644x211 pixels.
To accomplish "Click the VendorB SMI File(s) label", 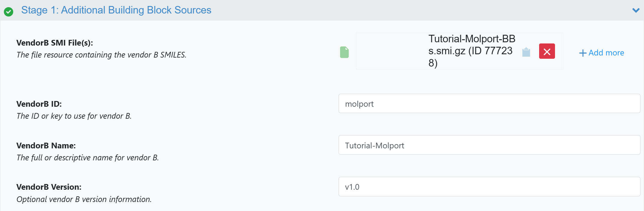I will (55, 43).
